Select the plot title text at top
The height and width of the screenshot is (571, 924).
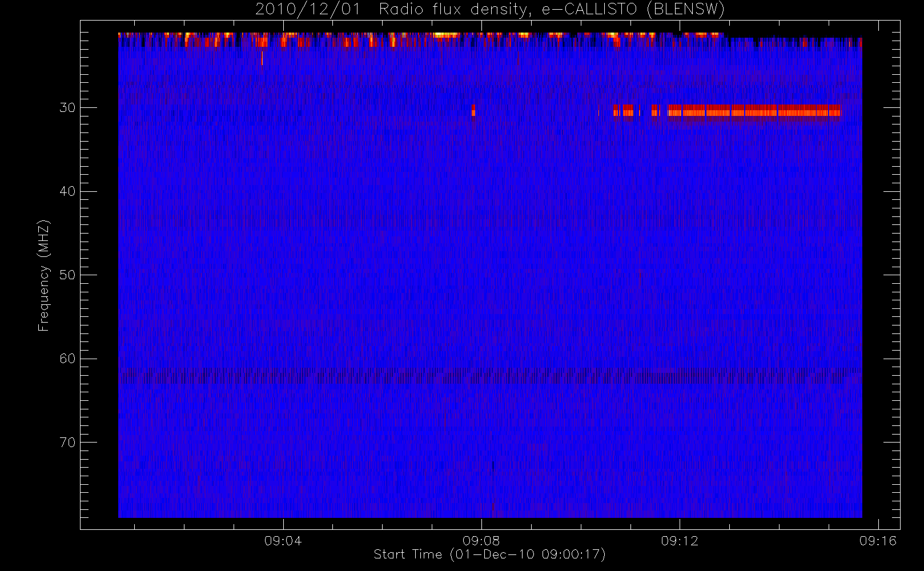(x=489, y=10)
